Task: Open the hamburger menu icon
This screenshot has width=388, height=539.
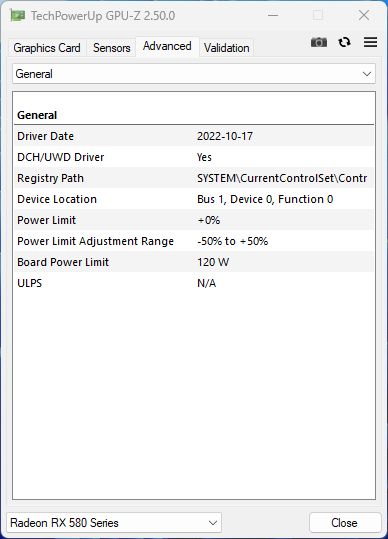Action: pyautogui.click(x=370, y=42)
